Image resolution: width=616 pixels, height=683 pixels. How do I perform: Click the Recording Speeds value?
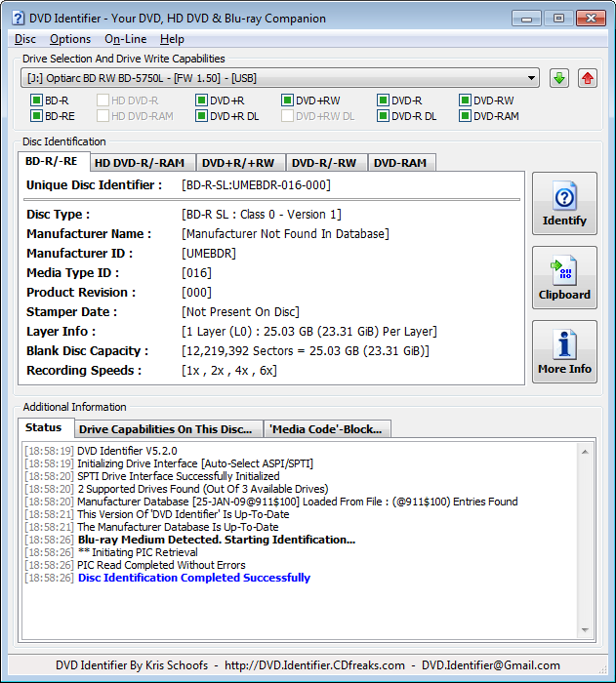pyautogui.click(x=229, y=371)
